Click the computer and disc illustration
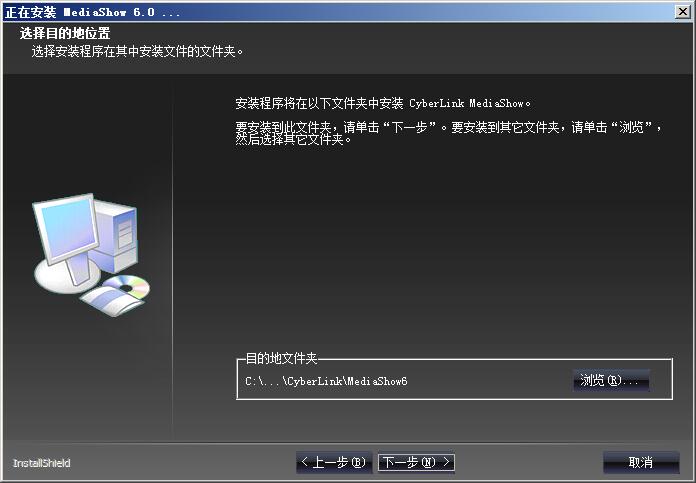This screenshot has width=696, height=483. [91, 255]
